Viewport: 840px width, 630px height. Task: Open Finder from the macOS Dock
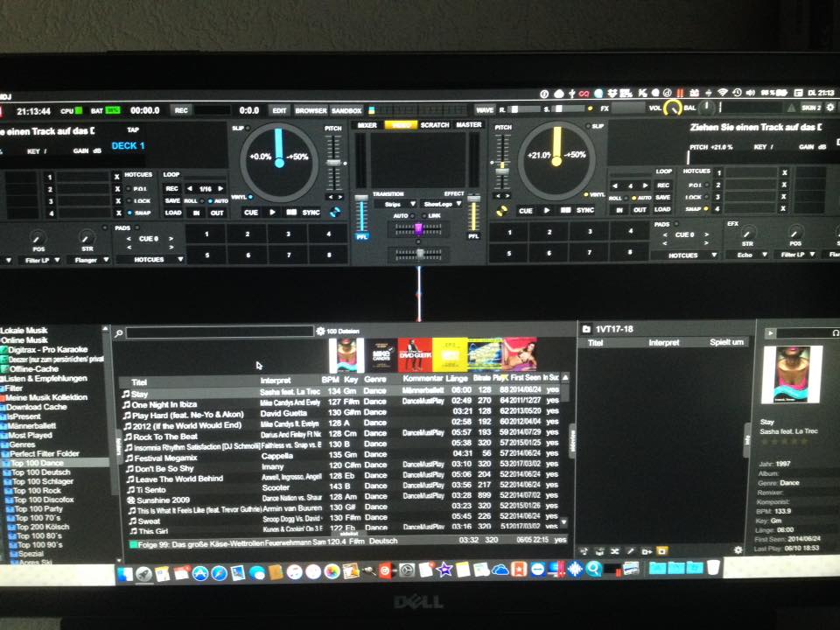(125, 573)
